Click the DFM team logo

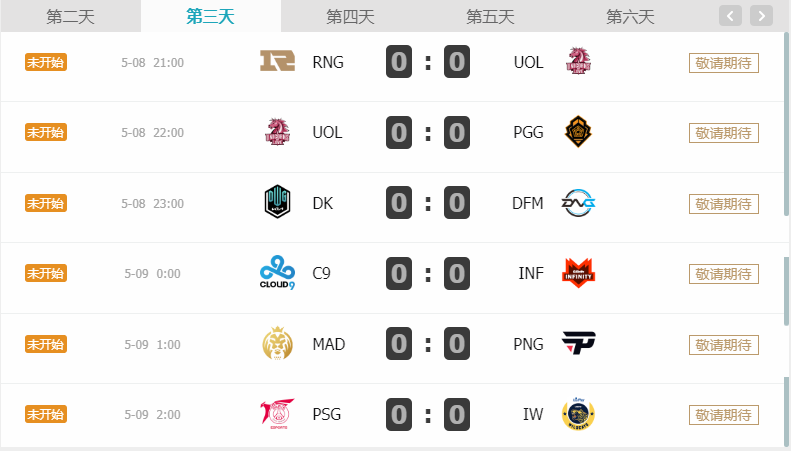578,203
